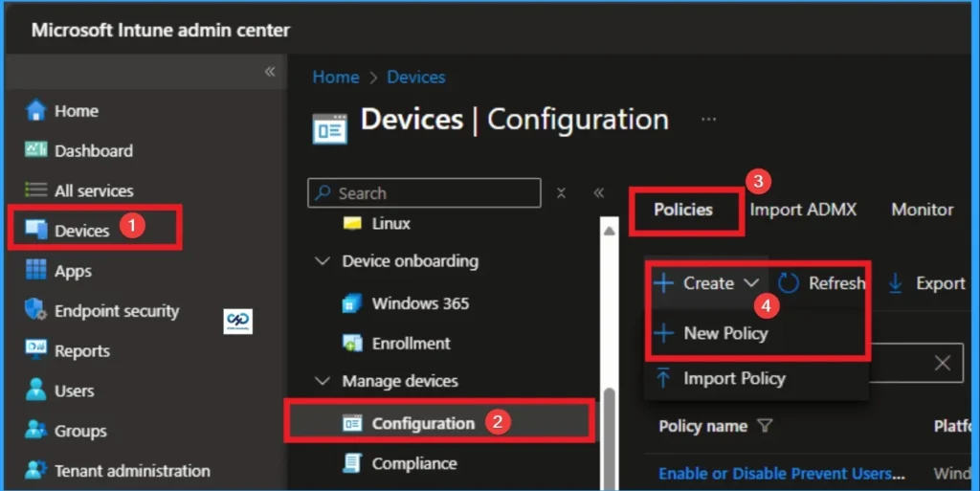Open Enable or Disable Prevent Users policy
Viewport: 980px width, 491px height.
coord(781,474)
